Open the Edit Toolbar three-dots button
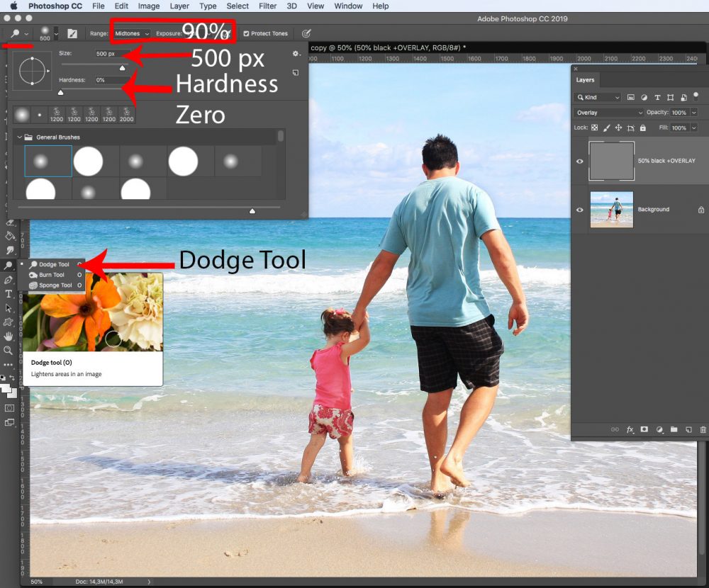 click(8, 364)
